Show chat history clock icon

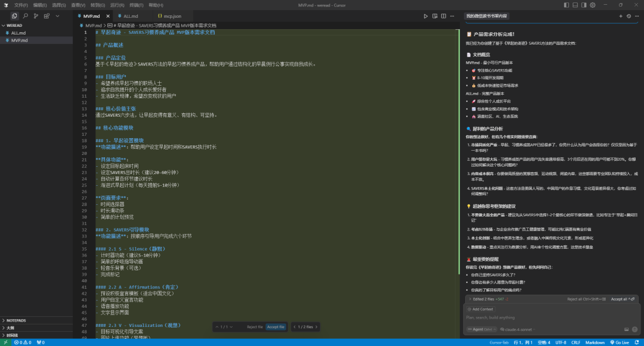pyautogui.click(x=629, y=16)
